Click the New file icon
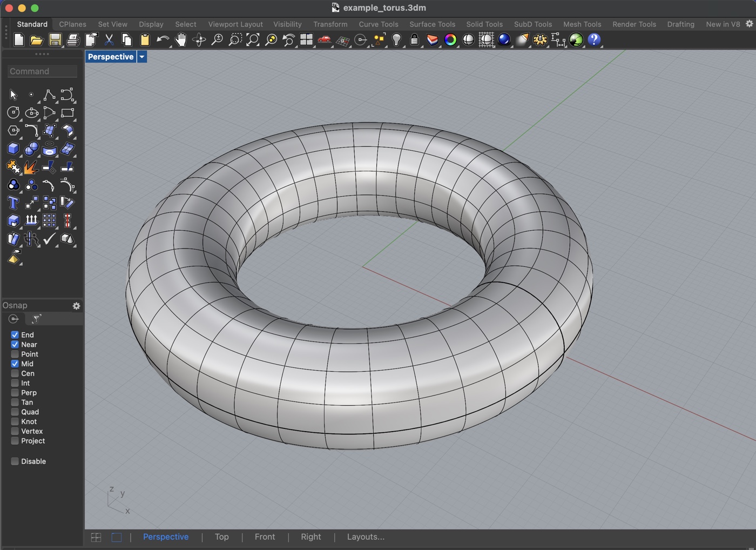This screenshot has height=550, width=756. [x=19, y=39]
